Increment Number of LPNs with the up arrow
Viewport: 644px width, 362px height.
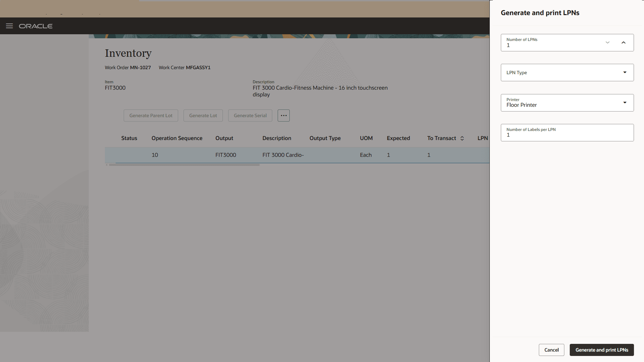pyautogui.click(x=623, y=42)
